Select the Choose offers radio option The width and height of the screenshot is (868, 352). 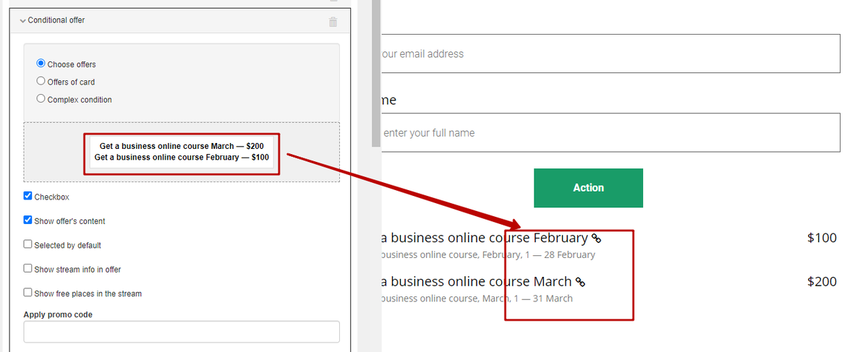coord(41,64)
